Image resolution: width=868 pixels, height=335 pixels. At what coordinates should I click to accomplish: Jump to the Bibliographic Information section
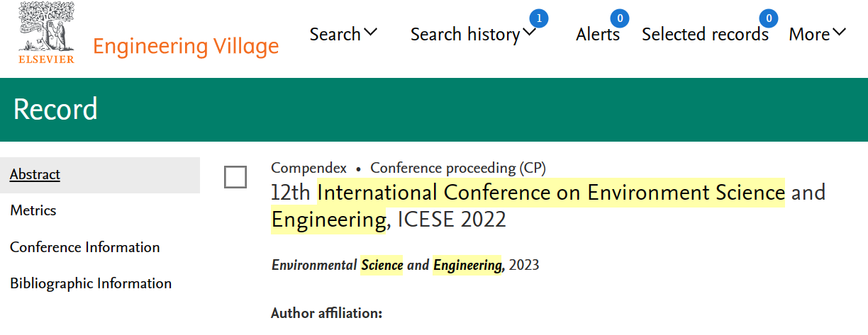[x=91, y=283]
